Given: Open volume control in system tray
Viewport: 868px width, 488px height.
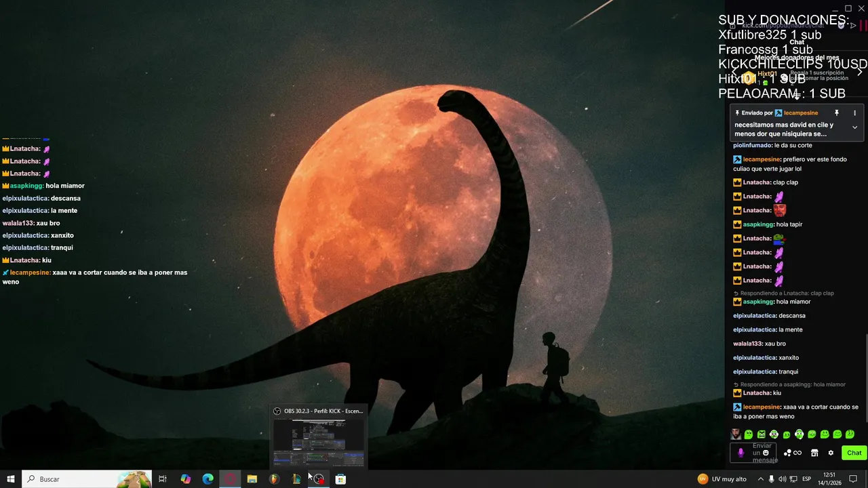Looking at the screenshot, I should pos(782,479).
